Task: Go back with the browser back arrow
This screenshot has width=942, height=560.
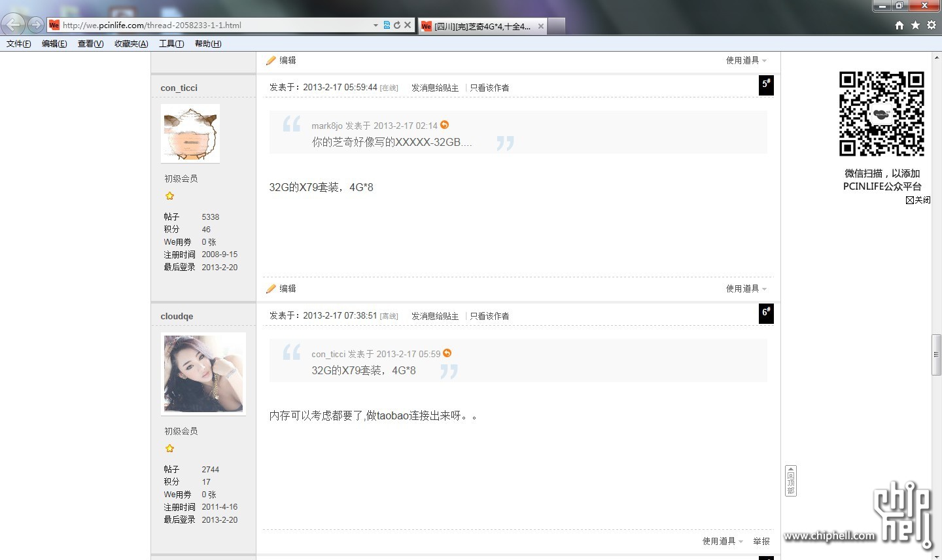Action: (13, 25)
